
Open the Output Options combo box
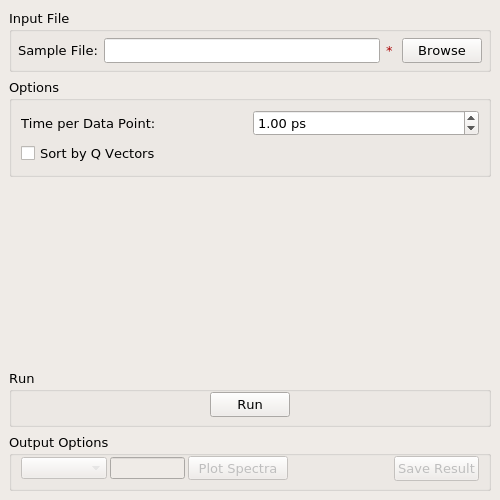click(64, 468)
